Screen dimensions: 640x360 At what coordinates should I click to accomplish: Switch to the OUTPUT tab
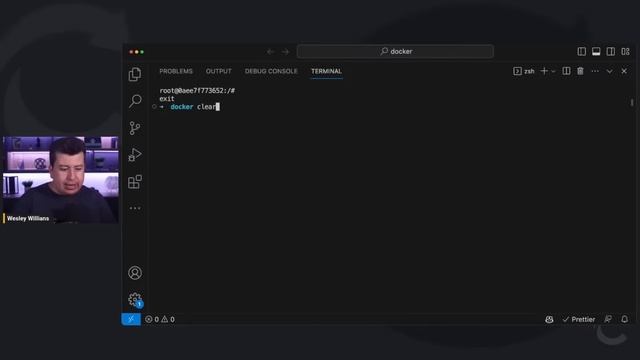coord(218,71)
